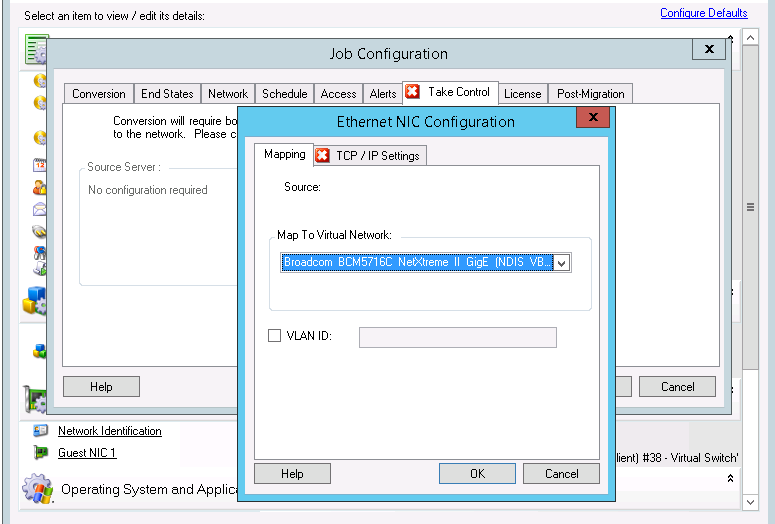Click the Network Identification icon
The width and height of the screenshot is (775, 524).
41,431
